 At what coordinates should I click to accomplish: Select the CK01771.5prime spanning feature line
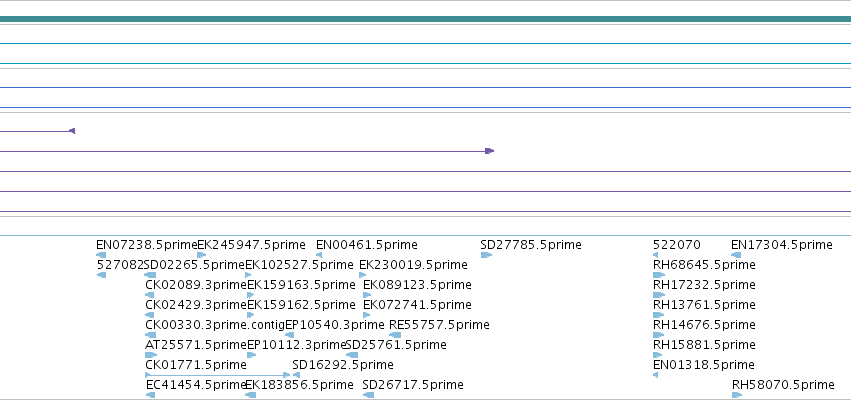pos(218,375)
